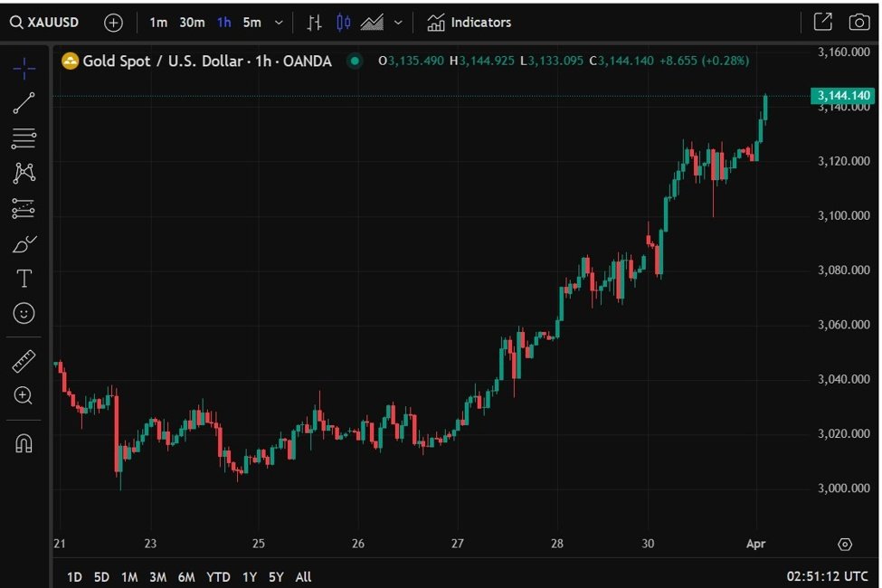Switch to the 30m timeframe
The width and height of the screenshot is (882, 588).
tap(191, 22)
